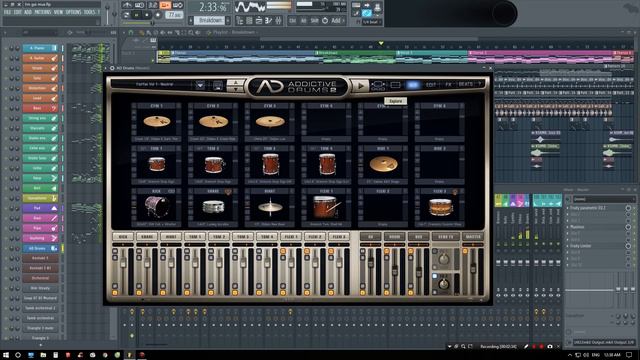The image size is (640, 360).
Task: Select the Pad channel in channel rack
Action: coord(40,208)
